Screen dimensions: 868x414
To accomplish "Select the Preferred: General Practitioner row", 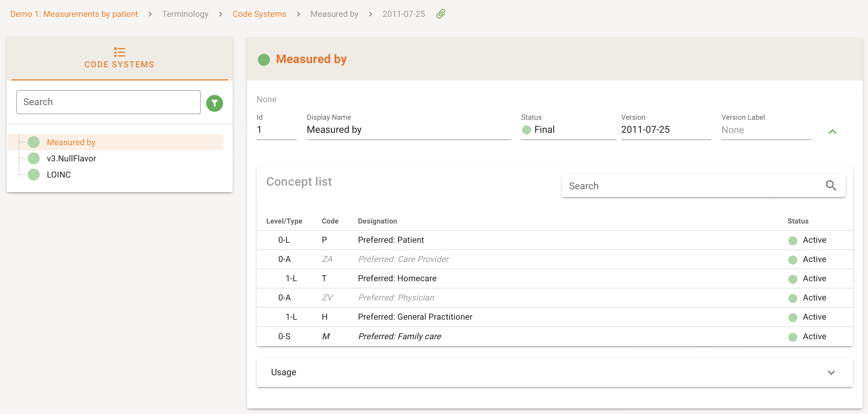I will click(415, 317).
